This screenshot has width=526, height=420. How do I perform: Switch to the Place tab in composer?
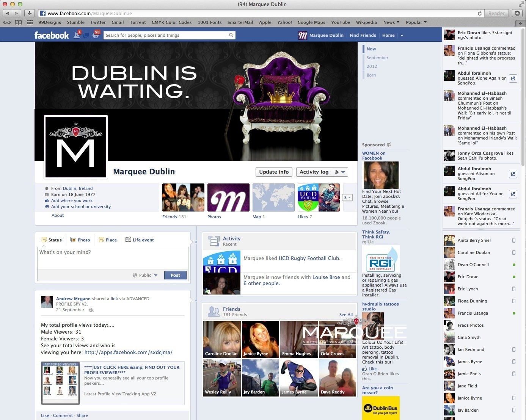click(108, 240)
